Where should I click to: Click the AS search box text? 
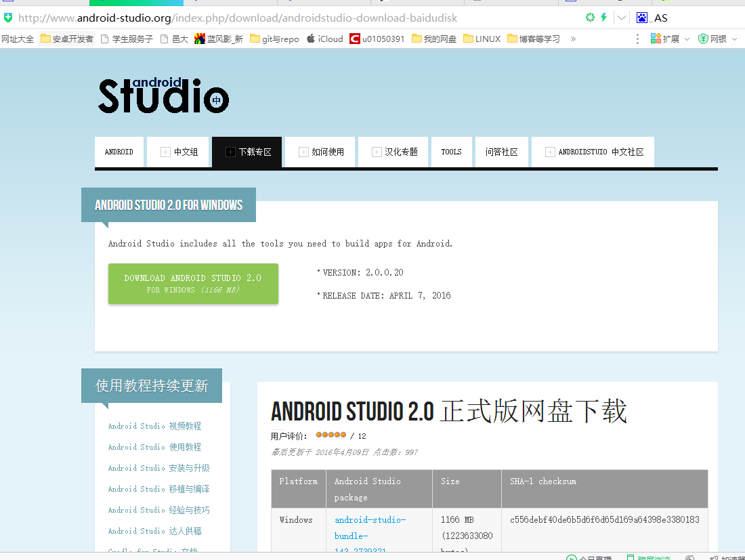click(660, 18)
